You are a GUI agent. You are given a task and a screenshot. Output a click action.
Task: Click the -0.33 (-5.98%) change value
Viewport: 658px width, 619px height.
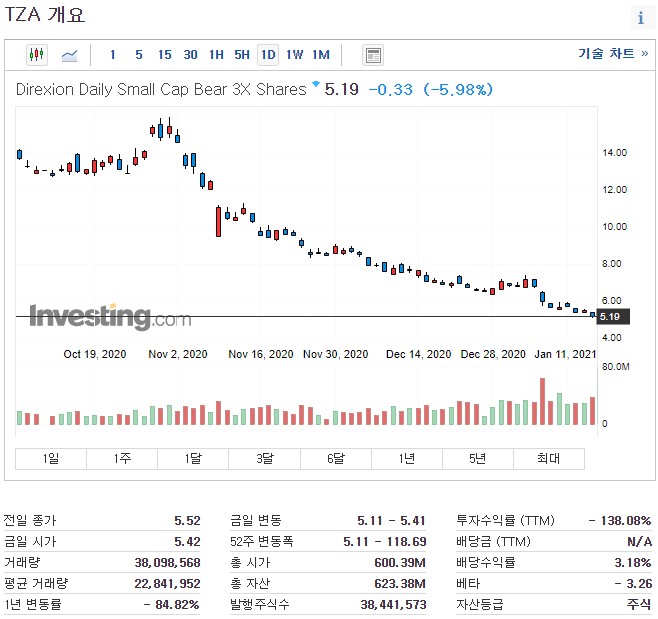click(x=431, y=89)
